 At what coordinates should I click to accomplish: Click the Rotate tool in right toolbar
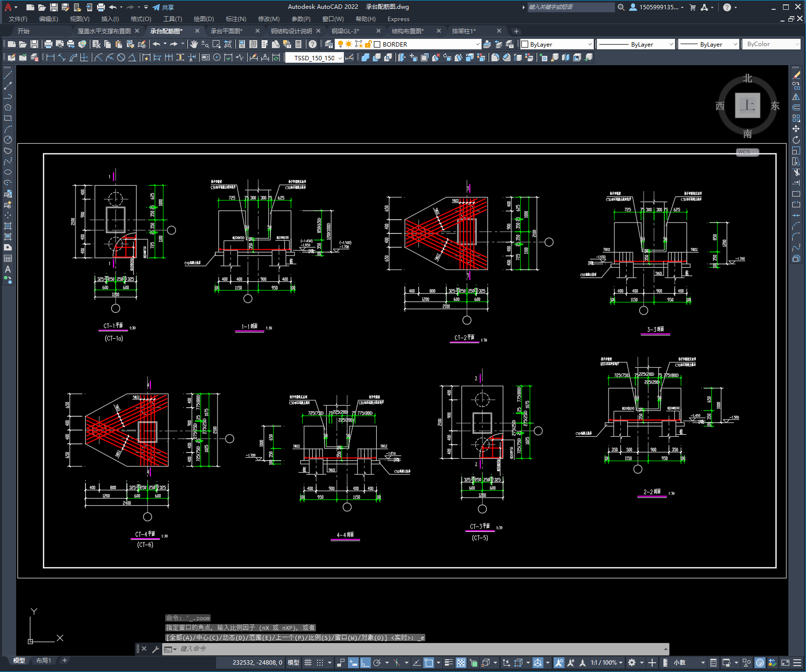(x=796, y=140)
